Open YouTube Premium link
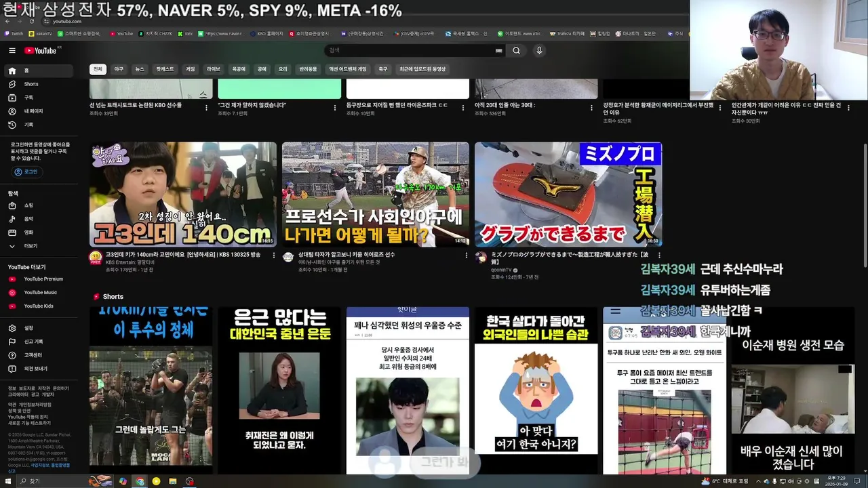 point(38,279)
